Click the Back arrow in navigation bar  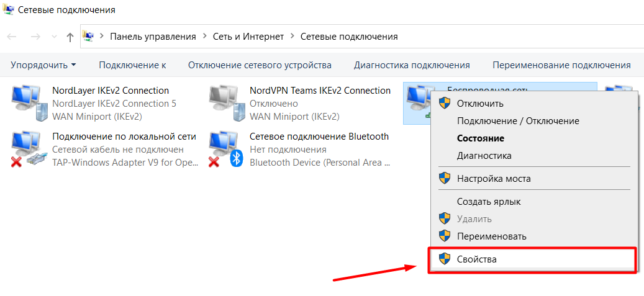coord(12,37)
